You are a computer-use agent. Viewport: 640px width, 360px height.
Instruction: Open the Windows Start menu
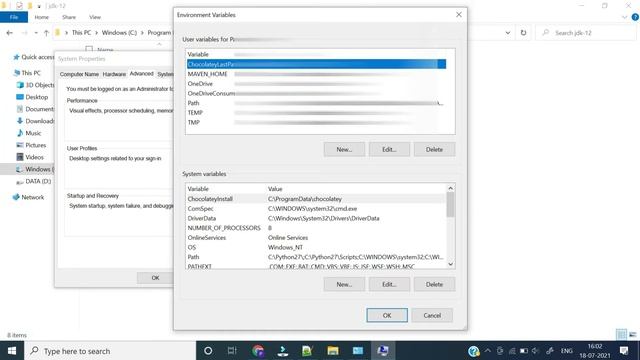[12, 351]
